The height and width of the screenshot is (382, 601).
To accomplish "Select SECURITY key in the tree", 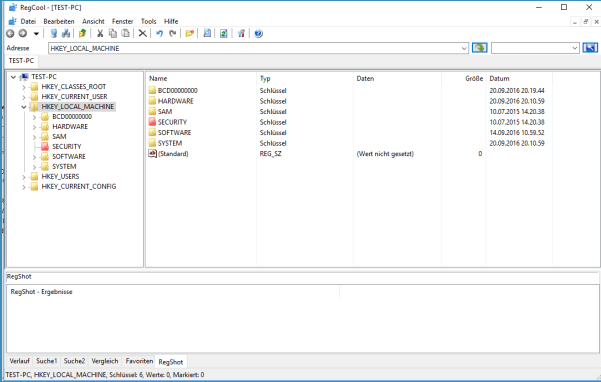I will tap(67, 146).
